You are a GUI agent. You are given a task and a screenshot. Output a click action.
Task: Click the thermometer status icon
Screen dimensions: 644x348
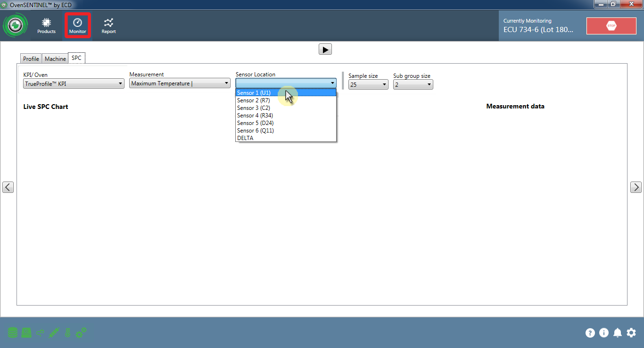(x=67, y=333)
